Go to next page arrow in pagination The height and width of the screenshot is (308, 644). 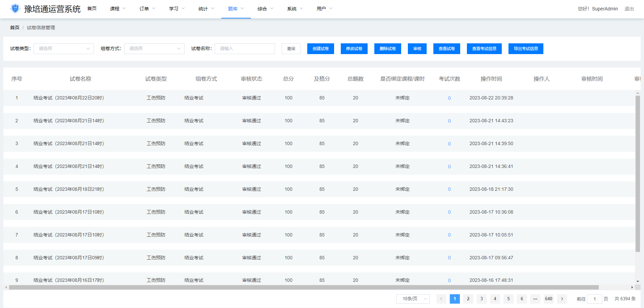coord(562,299)
